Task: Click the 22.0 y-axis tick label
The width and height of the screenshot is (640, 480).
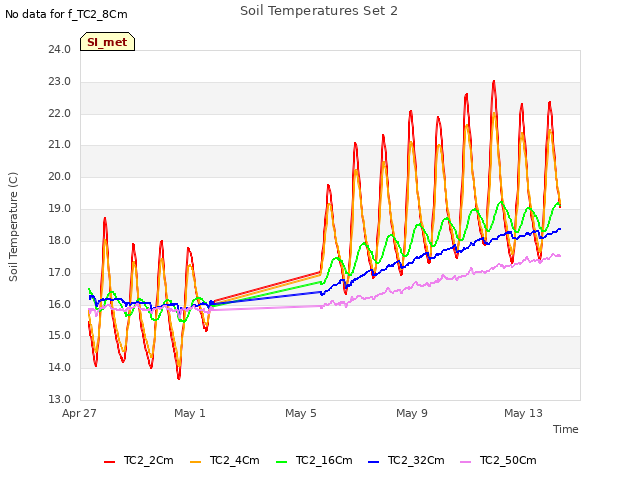Action: [x=60, y=113]
